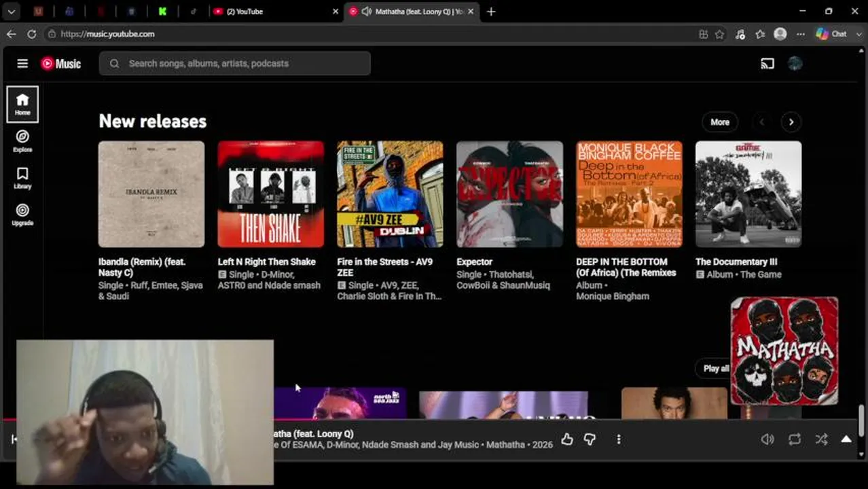Screen dimensions: 868x489
Task: Click the DEEP IN THE BOTTOM title link
Action: [x=626, y=267]
